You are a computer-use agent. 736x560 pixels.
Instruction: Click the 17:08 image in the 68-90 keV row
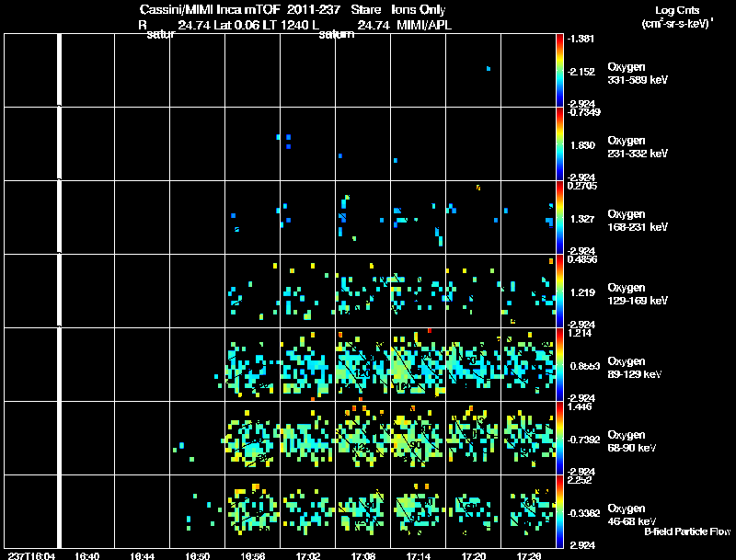tap(362, 438)
